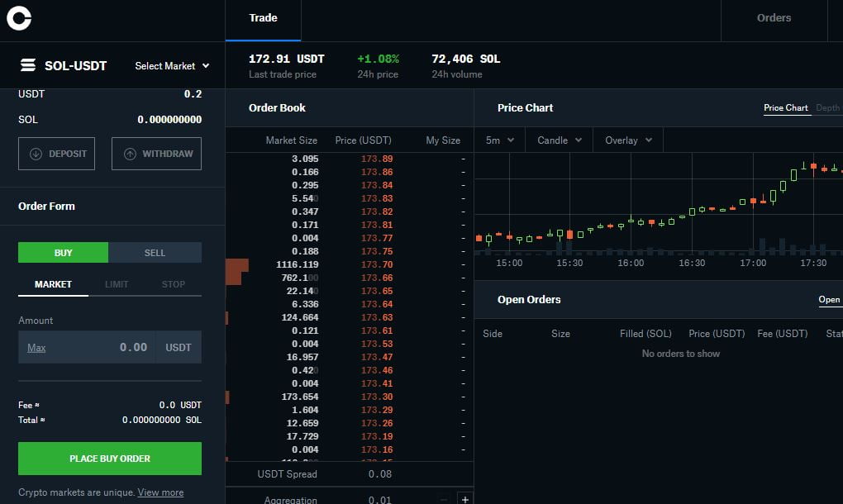The image size is (843, 504).
Task: Decrease aggregation with the minus icon
Action: click(x=444, y=499)
